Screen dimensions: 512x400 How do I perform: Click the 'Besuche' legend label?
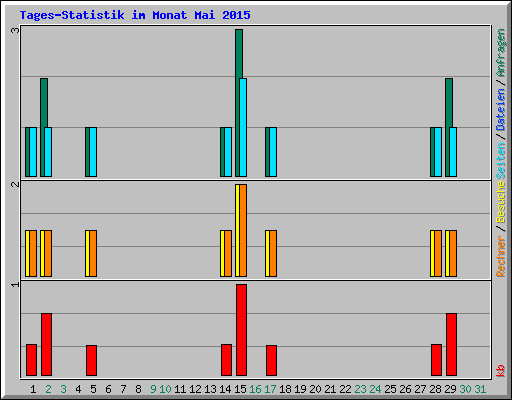click(x=501, y=202)
